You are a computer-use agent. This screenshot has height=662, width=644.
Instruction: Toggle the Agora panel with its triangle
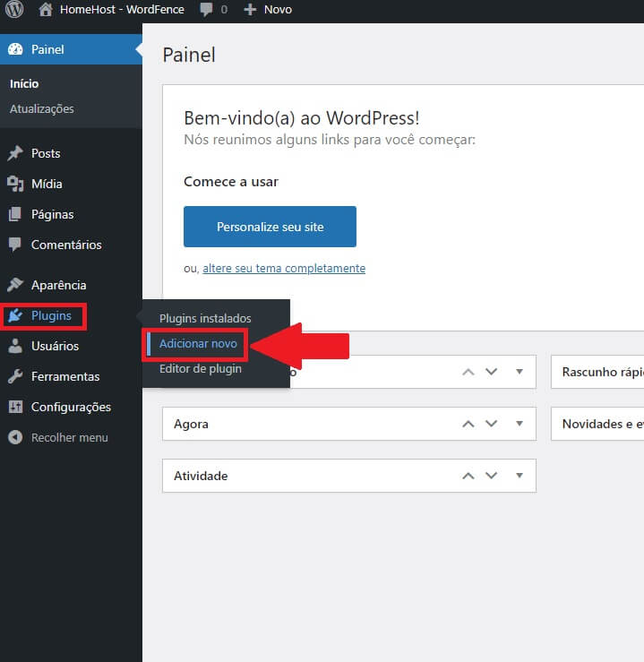pos(519,424)
